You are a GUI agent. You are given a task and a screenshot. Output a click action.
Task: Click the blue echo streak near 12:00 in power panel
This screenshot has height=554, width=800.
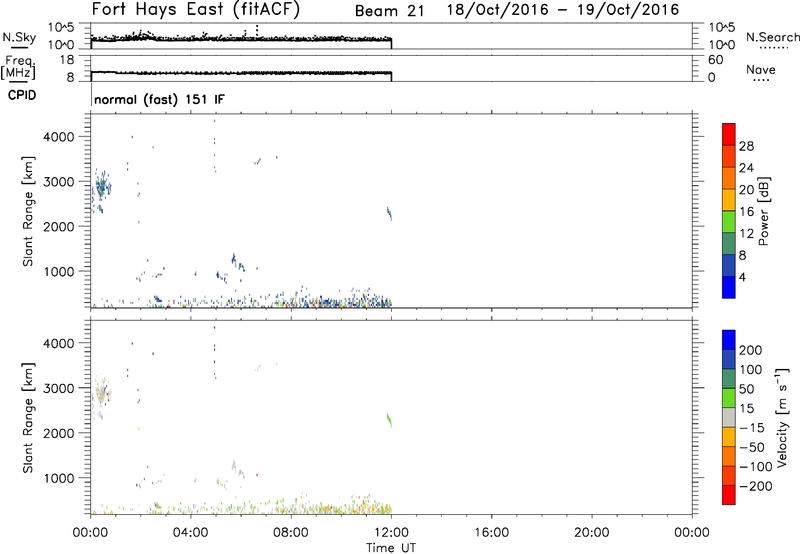389,213
